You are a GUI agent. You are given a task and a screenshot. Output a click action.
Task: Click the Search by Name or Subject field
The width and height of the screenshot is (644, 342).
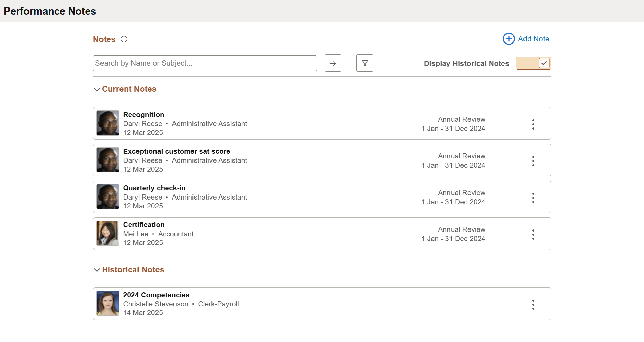click(205, 63)
